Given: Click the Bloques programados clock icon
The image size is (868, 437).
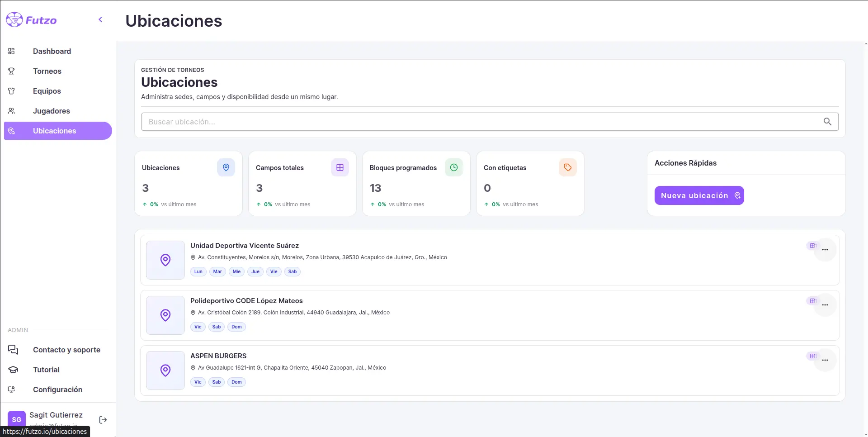Looking at the screenshot, I should [x=454, y=167].
